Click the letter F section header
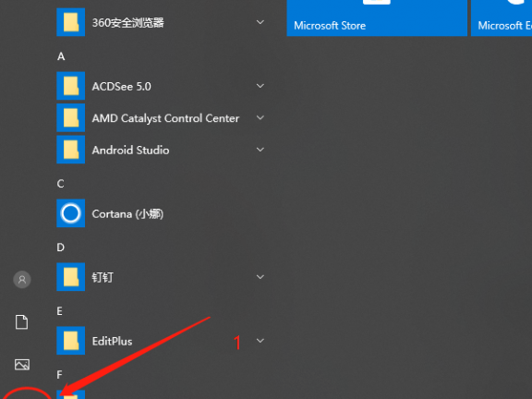Viewport: 532px width, 399px height. coord(60,375)
